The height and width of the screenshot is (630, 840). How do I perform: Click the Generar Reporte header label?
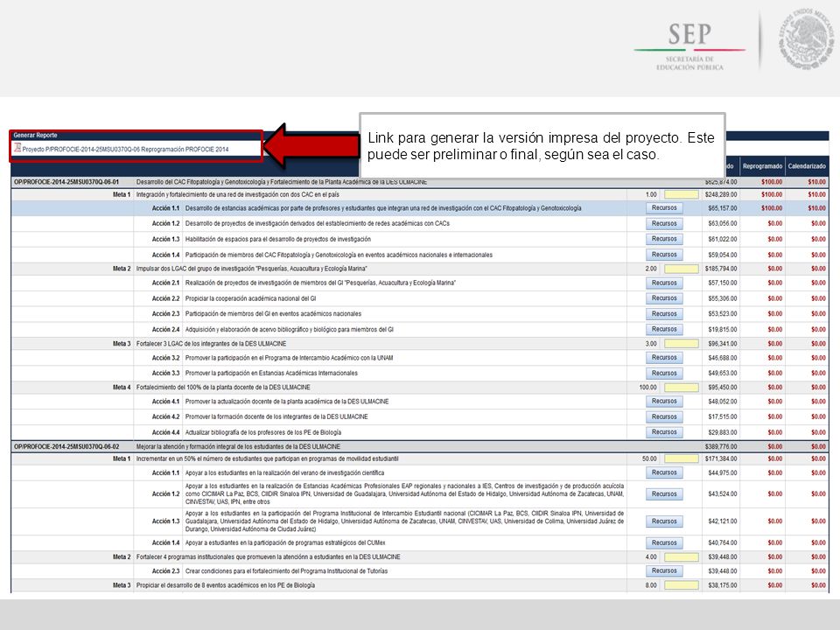pyautogui.click(x=35, y=135)
